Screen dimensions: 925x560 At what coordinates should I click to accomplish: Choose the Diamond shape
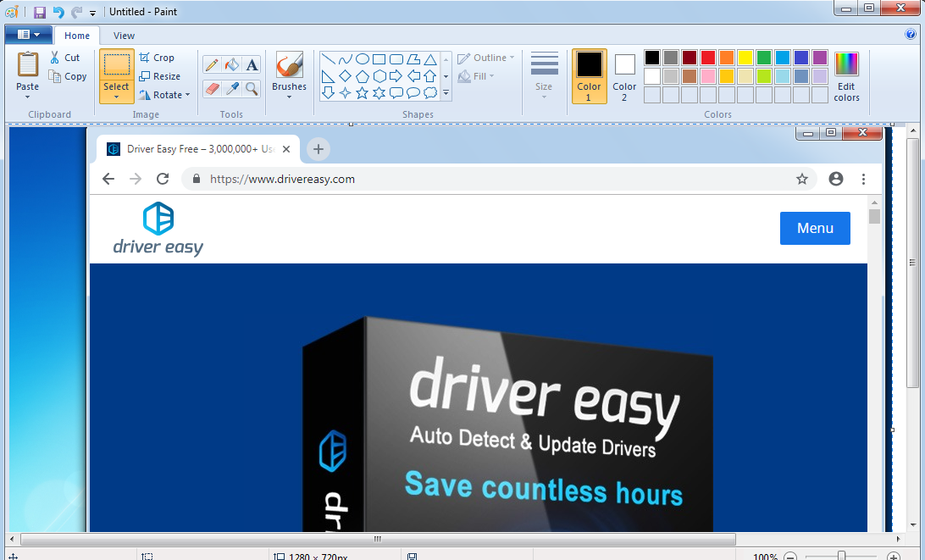pos(346,76)
